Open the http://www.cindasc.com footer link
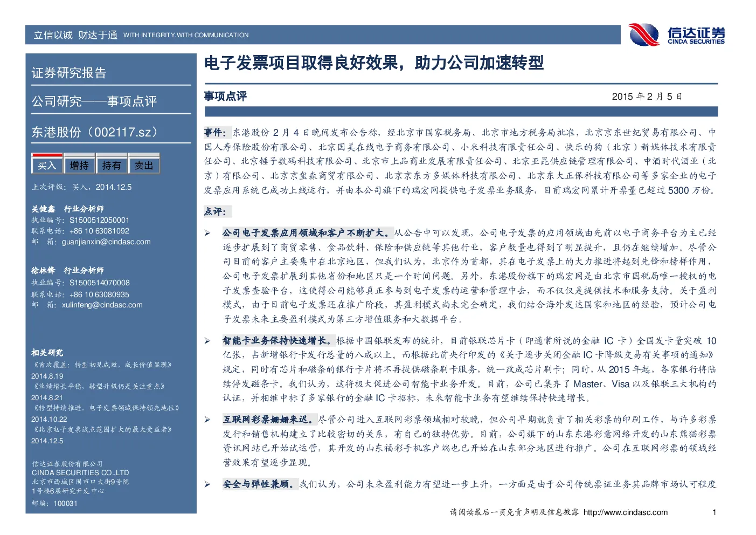 626,512
